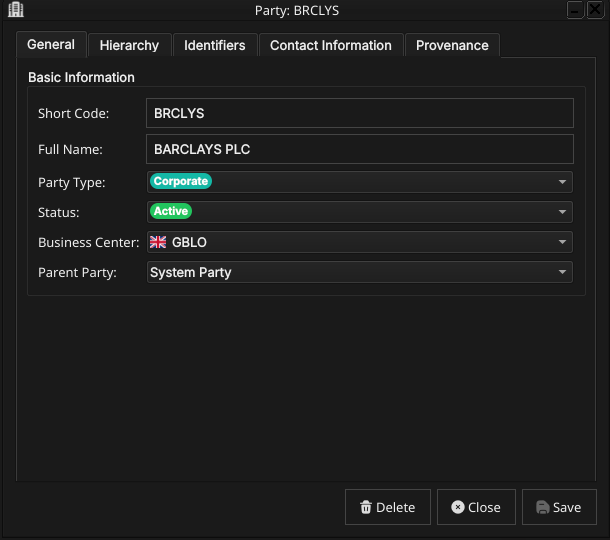Screen dimensions: 610x540
Task: Focus the Short Code field
Action: click(359, 113)
